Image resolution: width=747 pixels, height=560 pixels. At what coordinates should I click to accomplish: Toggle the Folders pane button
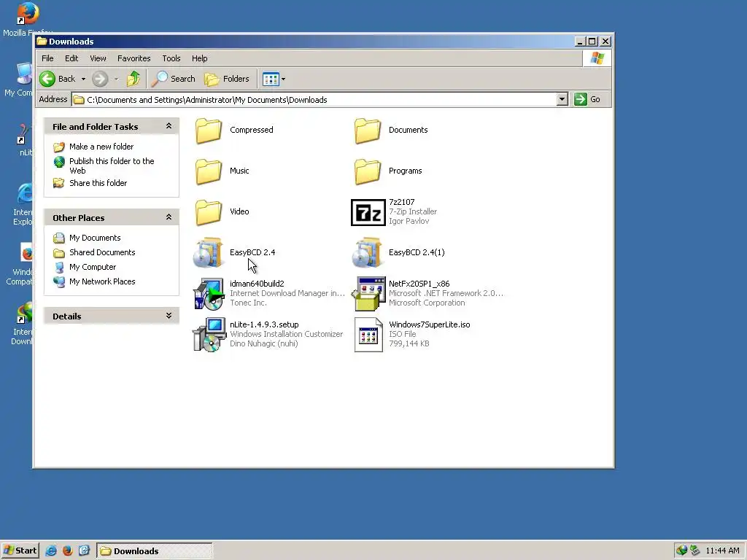[x=227, y=79]
